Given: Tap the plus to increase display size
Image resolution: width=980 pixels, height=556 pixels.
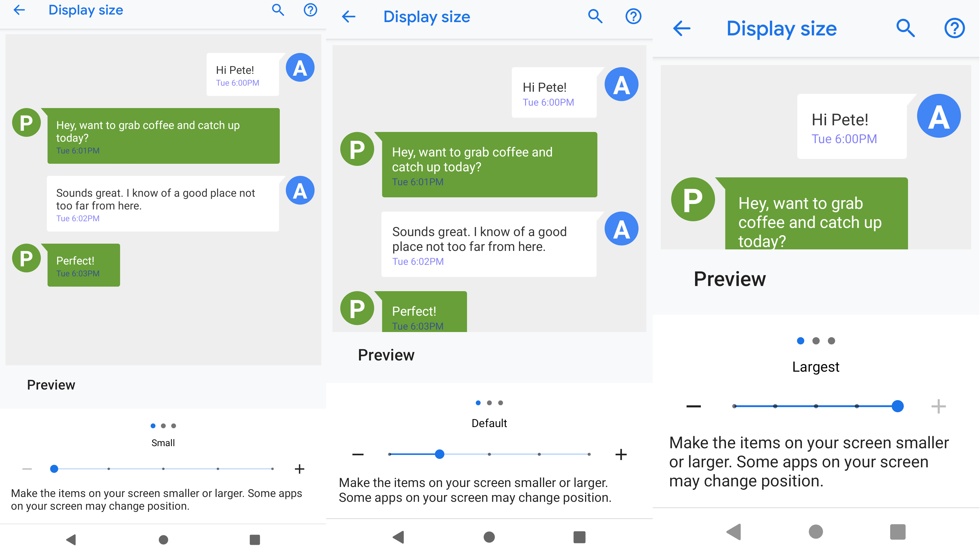Looking at the screenshot, I should tap(299, 469).
